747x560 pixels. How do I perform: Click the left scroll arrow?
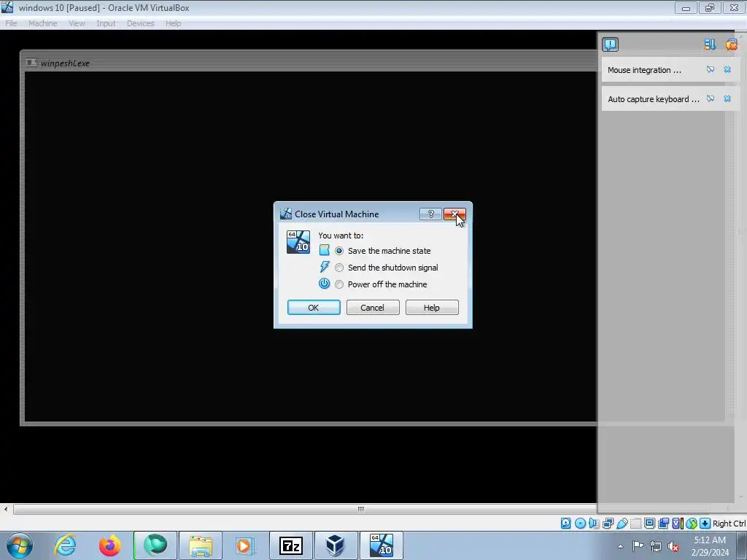[6, 509]
